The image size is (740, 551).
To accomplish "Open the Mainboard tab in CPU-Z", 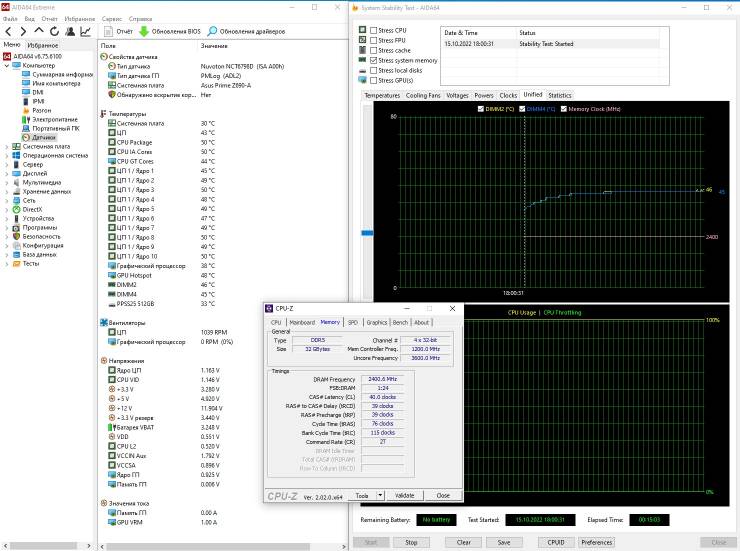I will pos(302,322).
